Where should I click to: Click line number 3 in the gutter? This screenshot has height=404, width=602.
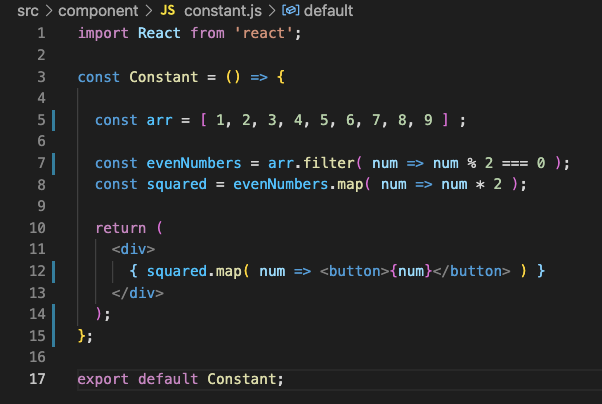(41, 77)
